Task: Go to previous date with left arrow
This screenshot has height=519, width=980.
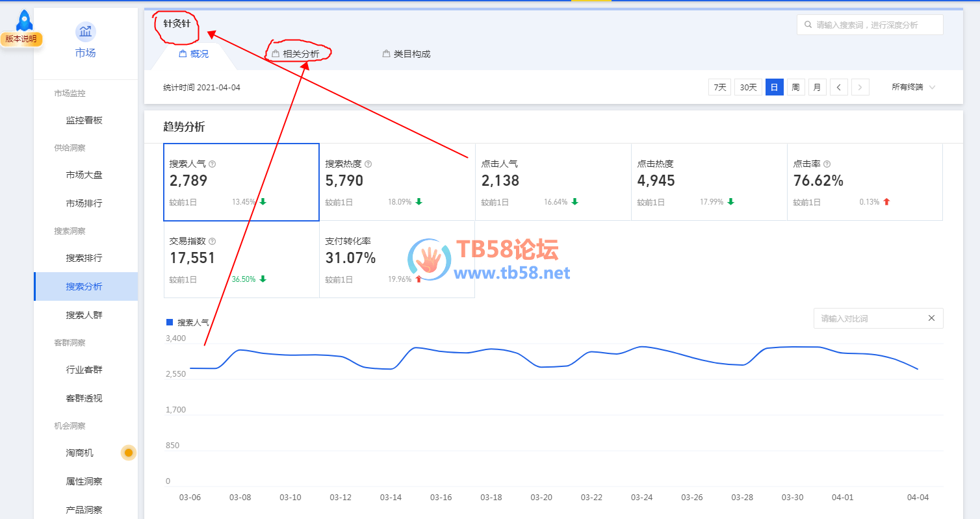Action: click(x=838, y=87)
